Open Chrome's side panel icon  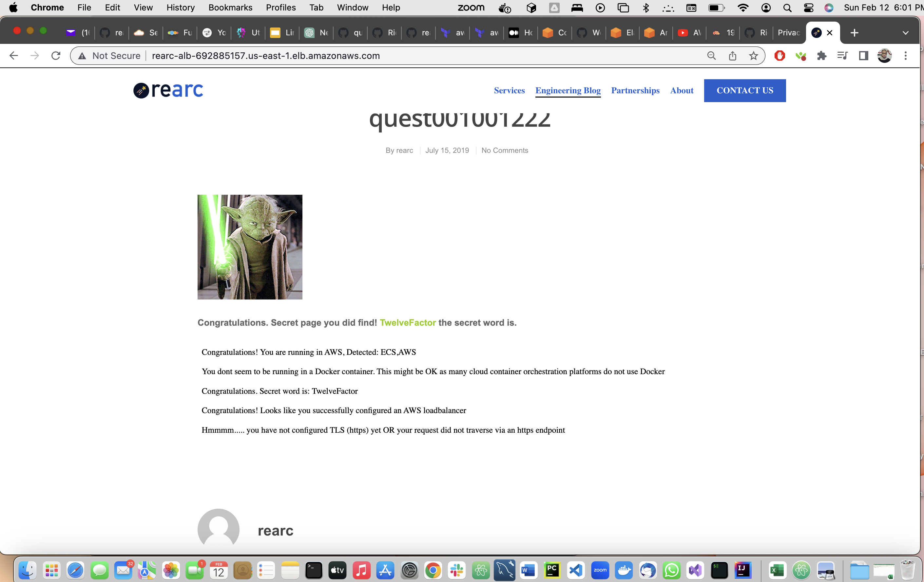coord(863,56)
